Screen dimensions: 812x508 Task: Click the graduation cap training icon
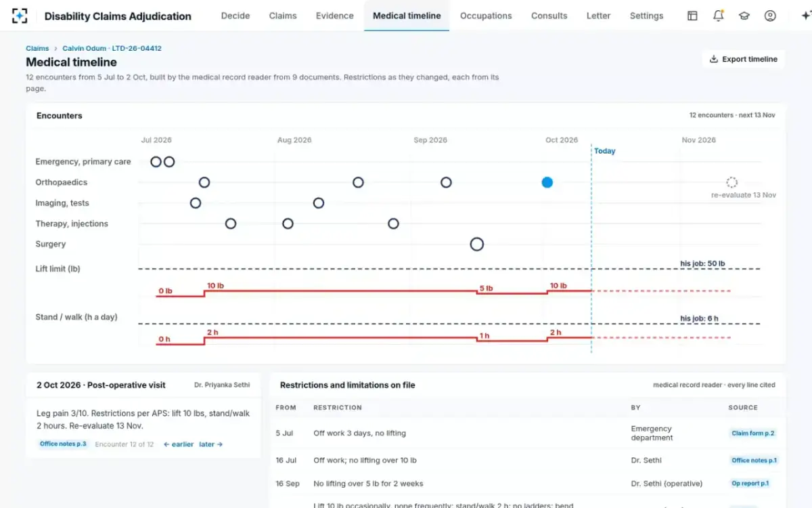[744, 16]
